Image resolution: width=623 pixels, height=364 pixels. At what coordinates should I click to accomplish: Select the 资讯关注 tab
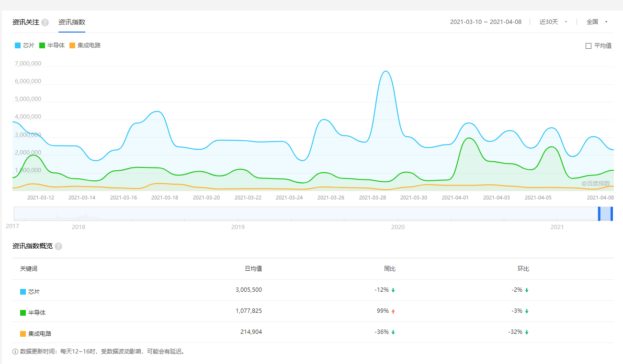click(x=26, y=22)
